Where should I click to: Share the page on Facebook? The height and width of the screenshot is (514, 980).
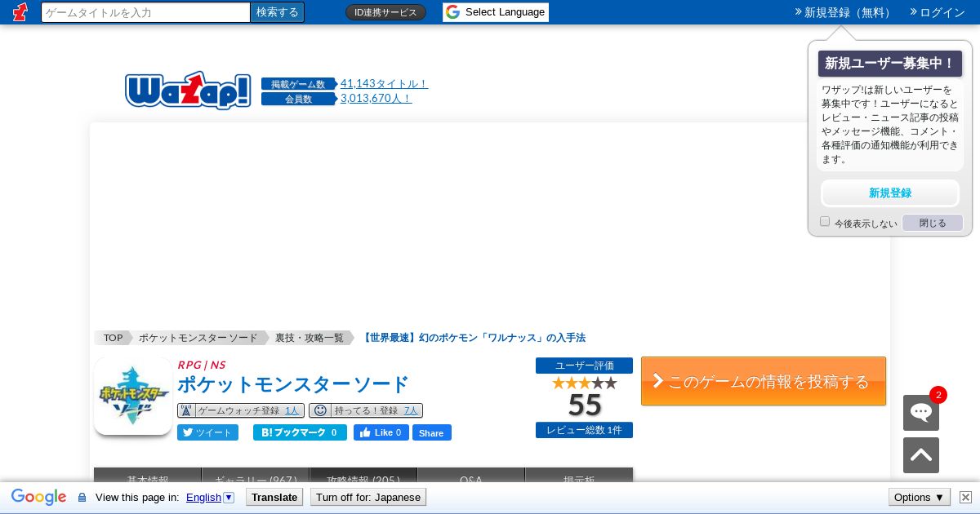pos(432,432)
